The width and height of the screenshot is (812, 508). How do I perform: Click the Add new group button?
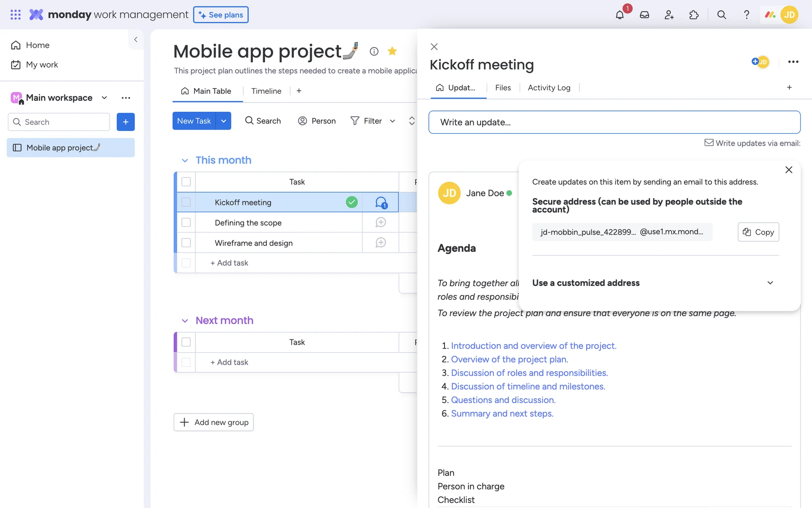214,422
